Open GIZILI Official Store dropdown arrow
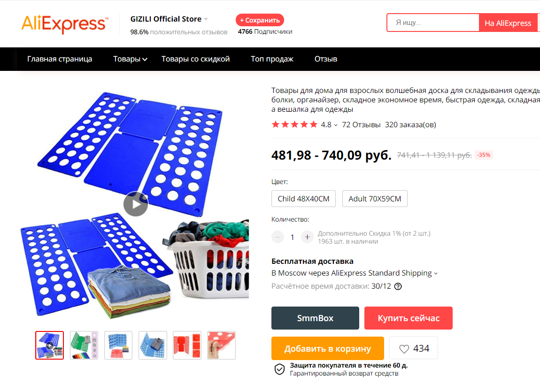Screen dimensions: 540x392 (206, 19)
